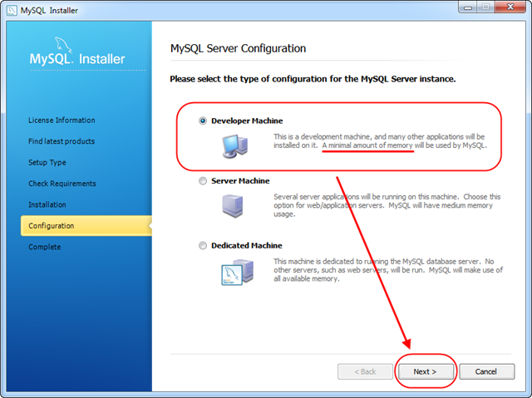Click the Dedicated Machine label
Image resolution: width=532 pixels, height=398 pixels.
247,245
